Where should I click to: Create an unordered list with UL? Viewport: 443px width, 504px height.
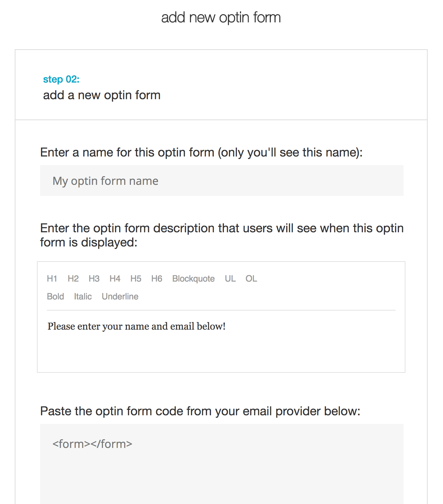tap(230, 278)
